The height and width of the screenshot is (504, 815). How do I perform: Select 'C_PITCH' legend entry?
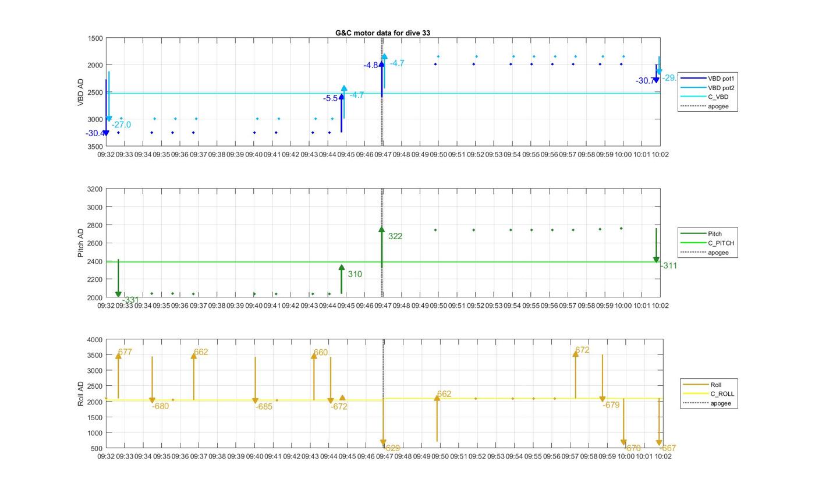[x=707, y=243]
